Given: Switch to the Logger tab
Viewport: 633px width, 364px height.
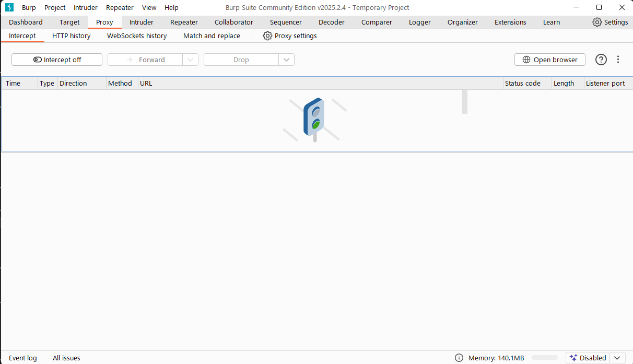Looking at the screenshot, I should 420,22.
